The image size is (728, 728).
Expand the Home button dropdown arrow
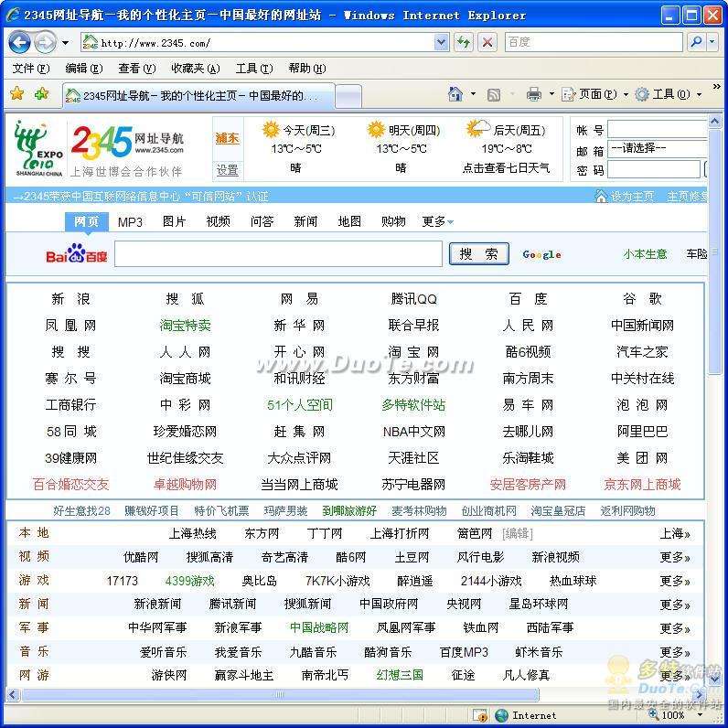click(473, 94)
